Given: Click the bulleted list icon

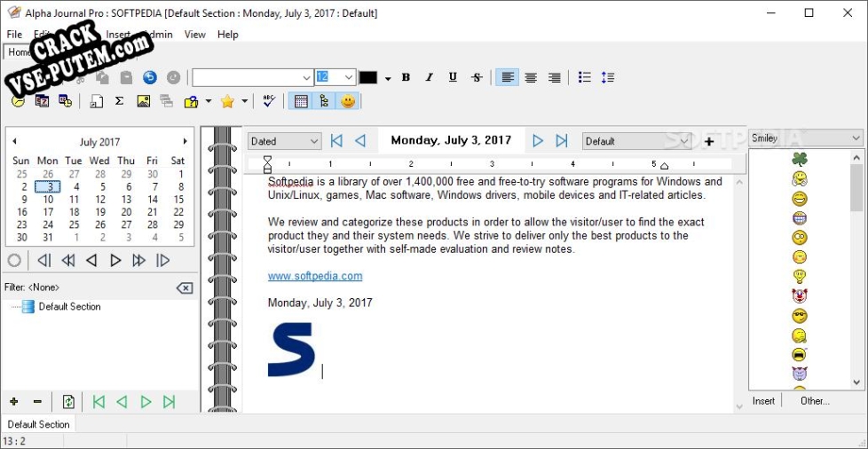Looking at the screenshot, I should pyautogui.click(x=585, y=77).
